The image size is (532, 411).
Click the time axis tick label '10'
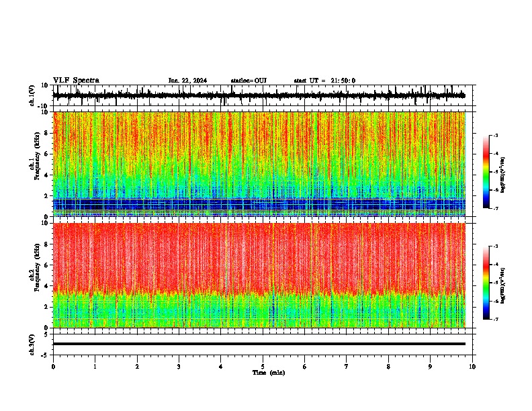(472, 367)
